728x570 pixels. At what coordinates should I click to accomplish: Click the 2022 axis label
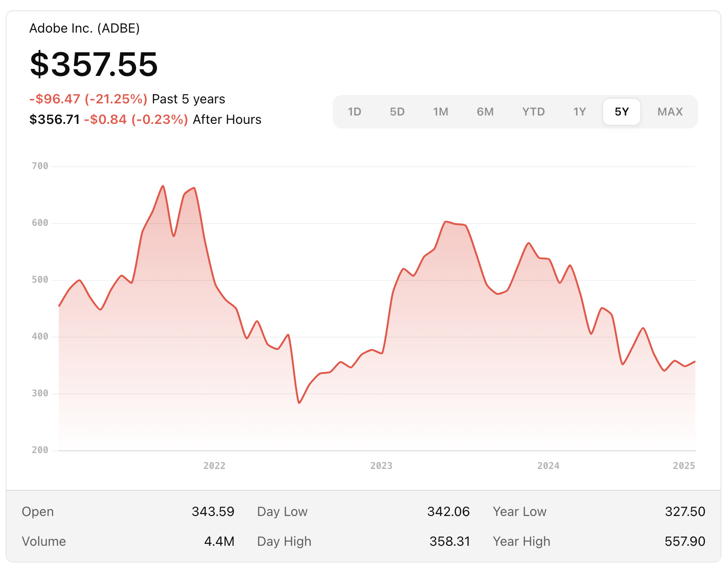pos(214,465)
